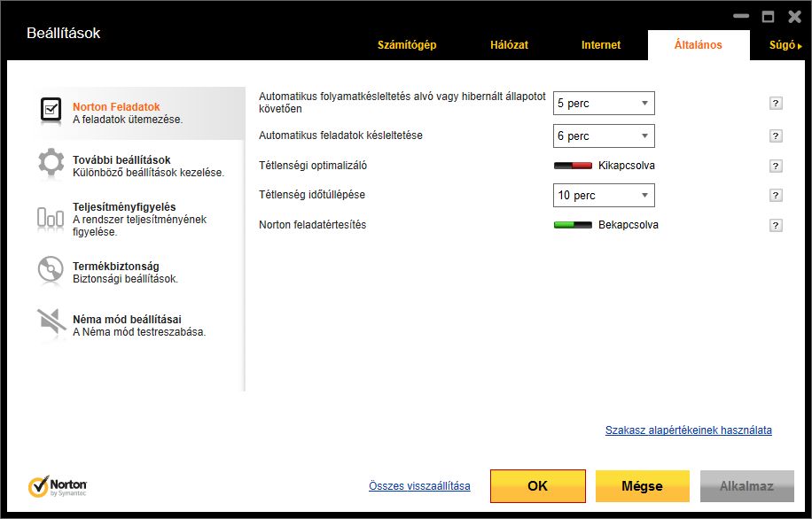Viewport: 812px width, 519px height.
Task: Select the Általános tab
Action: pyautogui.click(x=698, y=45)
